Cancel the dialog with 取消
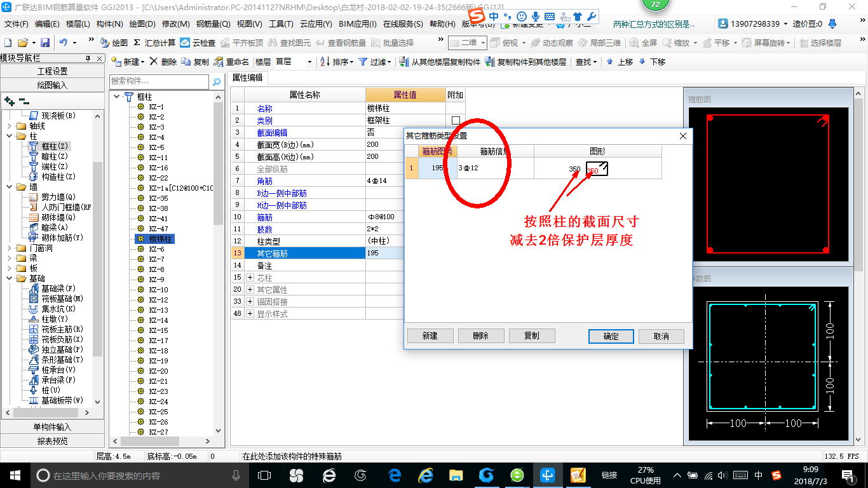This screenshot has width=868, height=488. (x=661, y=336)
